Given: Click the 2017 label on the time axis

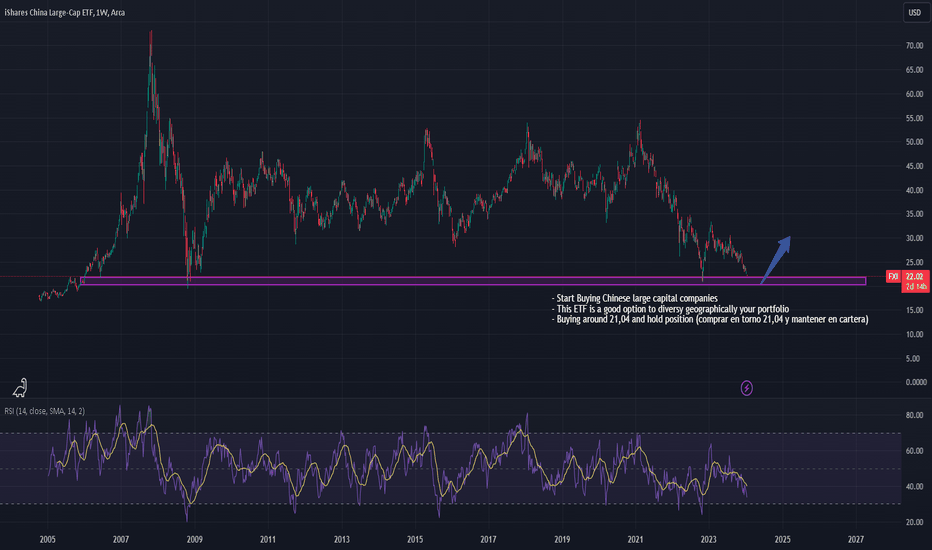Looking at the screenshot, I should [x=488, y=539].
